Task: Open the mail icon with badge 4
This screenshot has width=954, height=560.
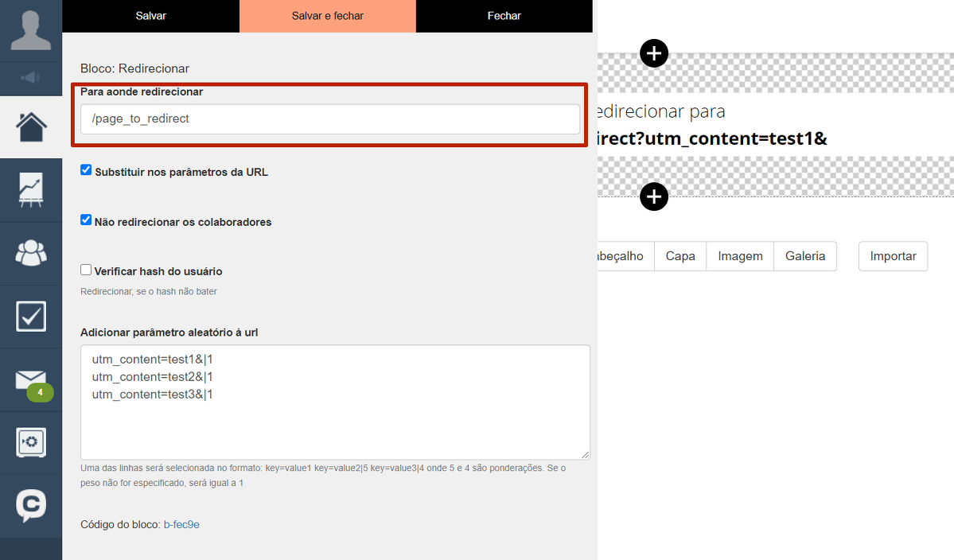Action: [30, 380]
